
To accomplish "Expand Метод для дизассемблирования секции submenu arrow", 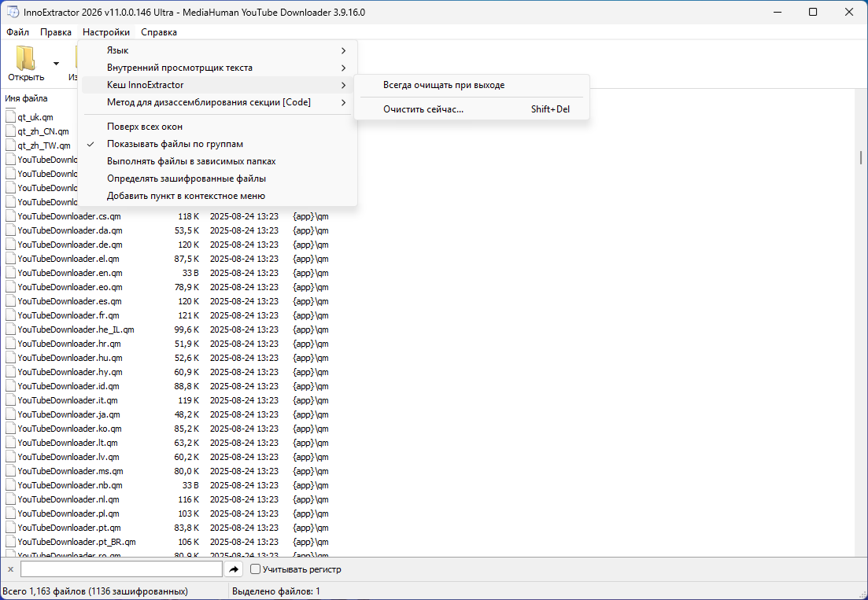I will point(344,102).
